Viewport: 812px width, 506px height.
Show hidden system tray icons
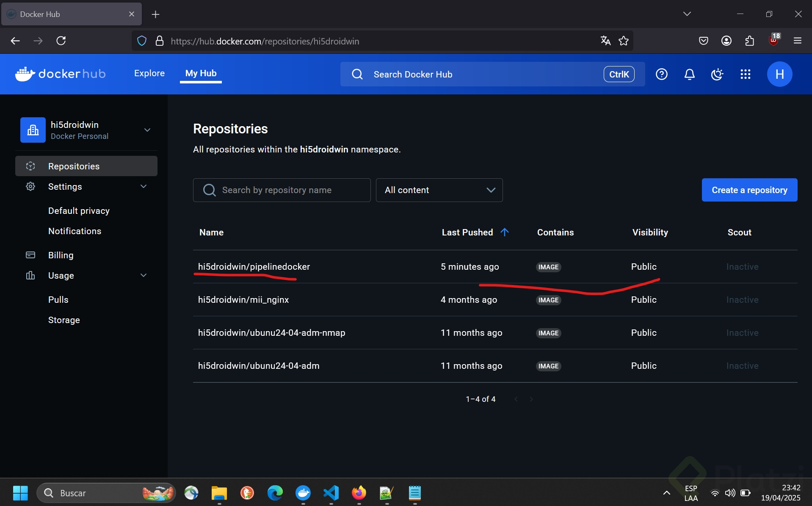[x=666, y=493]
